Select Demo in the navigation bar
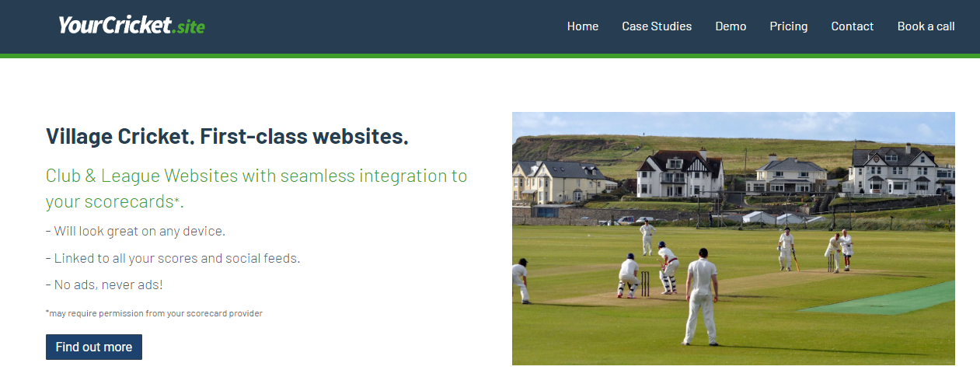This screenshot has width=980, height=370. point(731,26)
